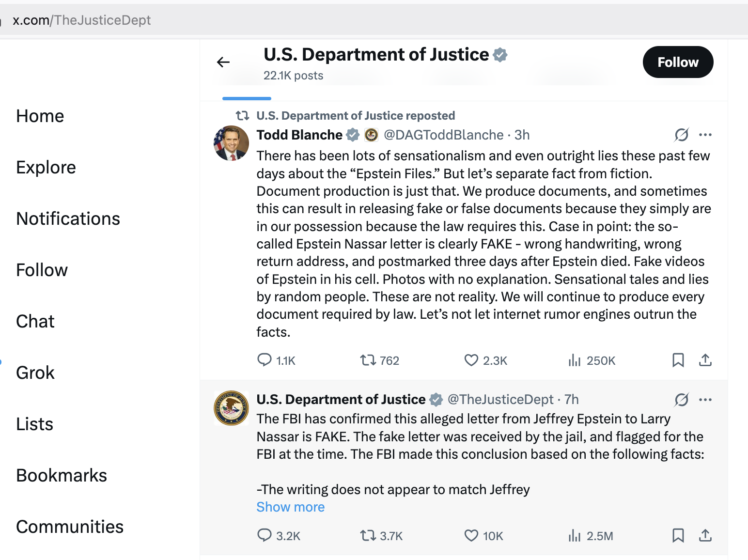Bookmark Todd Blanche's post
Image resolution: width=748 pixels, height=560 pixels.
point(678,360)
